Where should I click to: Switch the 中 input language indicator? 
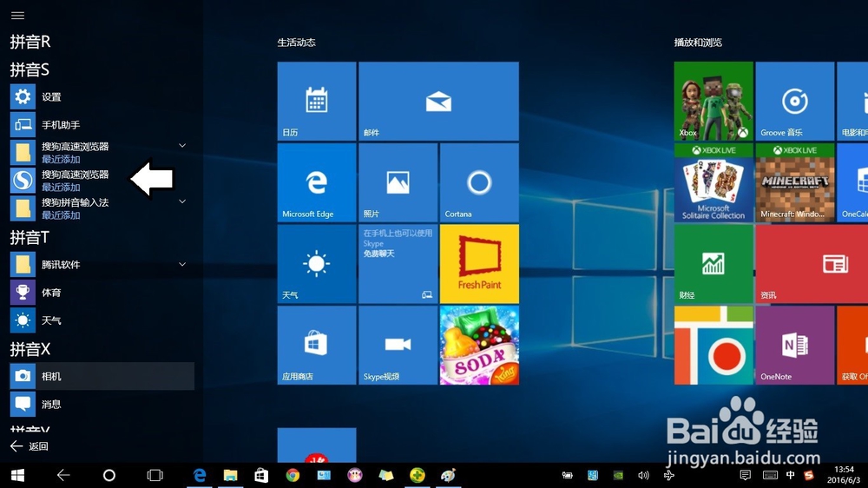point(791,475)
